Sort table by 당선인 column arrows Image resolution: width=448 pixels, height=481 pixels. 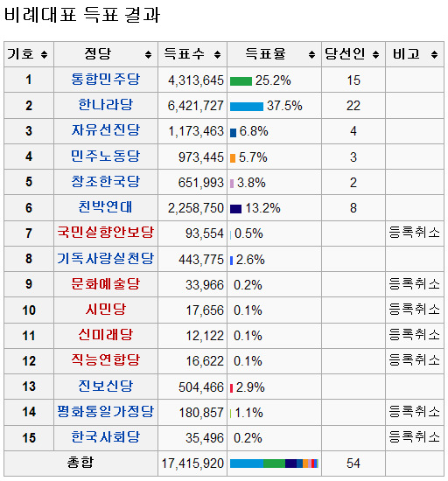[x=375, y=54]
